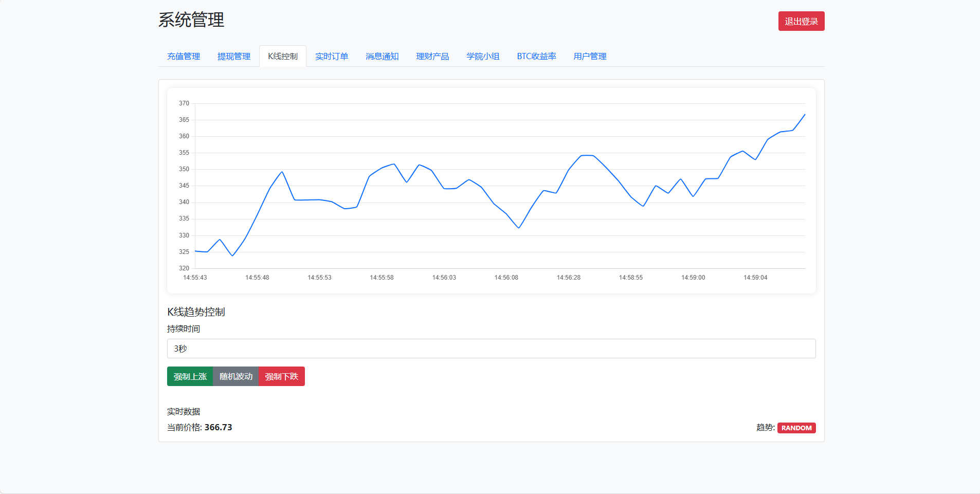This screenshot has width=980, height=494.
Task: Open the 用户管理 tab
Action: pos(590,57)
